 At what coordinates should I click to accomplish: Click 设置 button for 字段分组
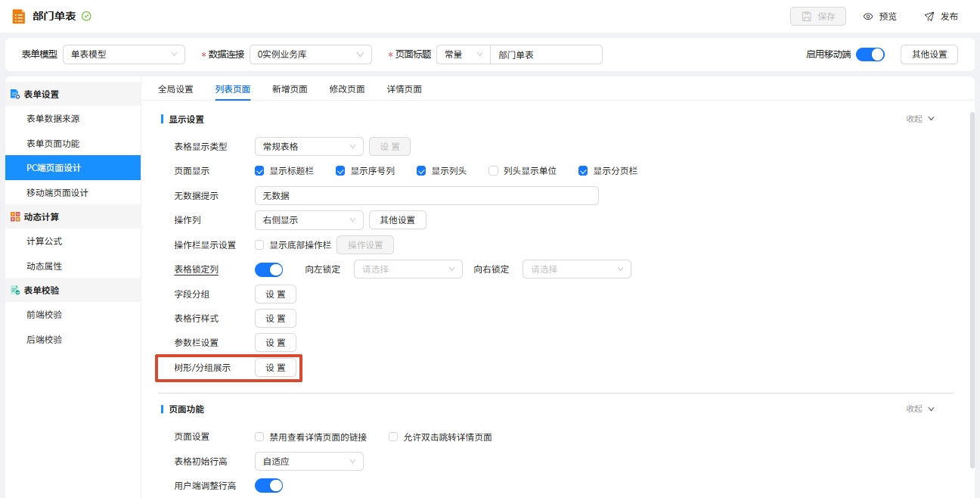(275, 294)
